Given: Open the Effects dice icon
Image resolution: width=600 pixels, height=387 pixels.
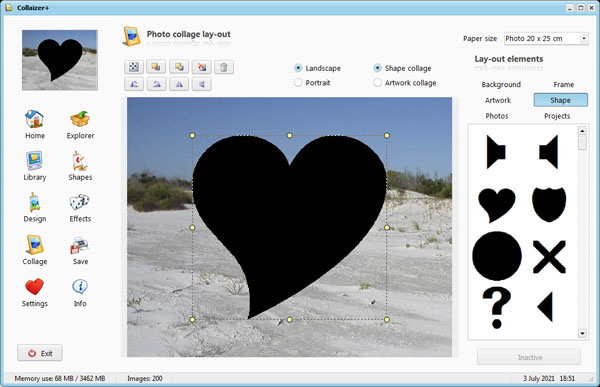Looking at the screenshot, I should [80, 208].
